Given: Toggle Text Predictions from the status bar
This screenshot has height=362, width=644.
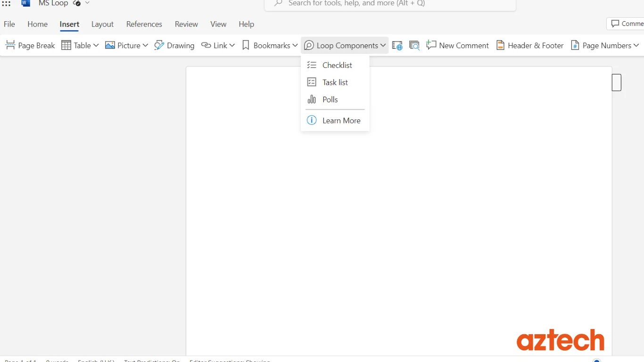Looking at the screenshot, I should [151, 360].
